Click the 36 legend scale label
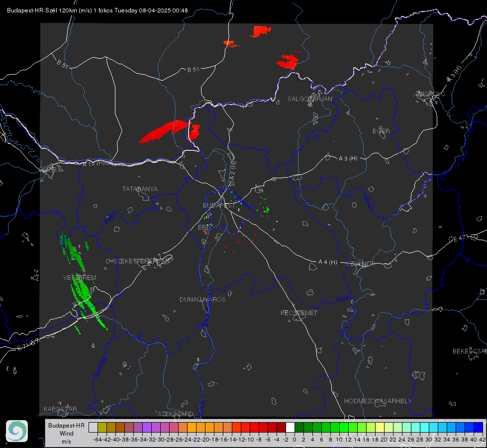Screen dimensions: 487x448 click(455, 440)
